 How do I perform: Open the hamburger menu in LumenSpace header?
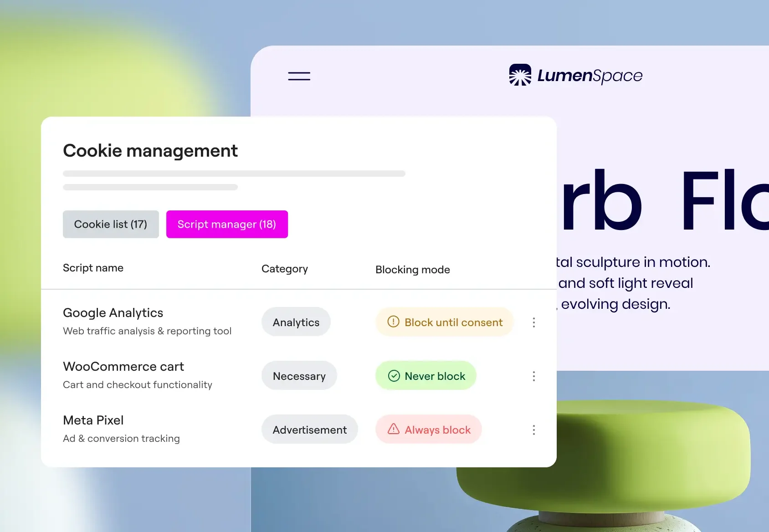click(x=299, y=76)
